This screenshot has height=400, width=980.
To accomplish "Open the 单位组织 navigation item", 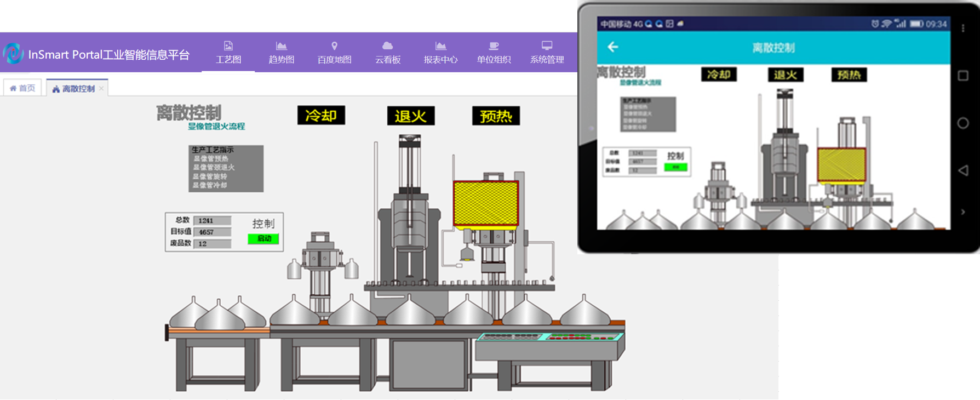I will (x=494, y=53).
